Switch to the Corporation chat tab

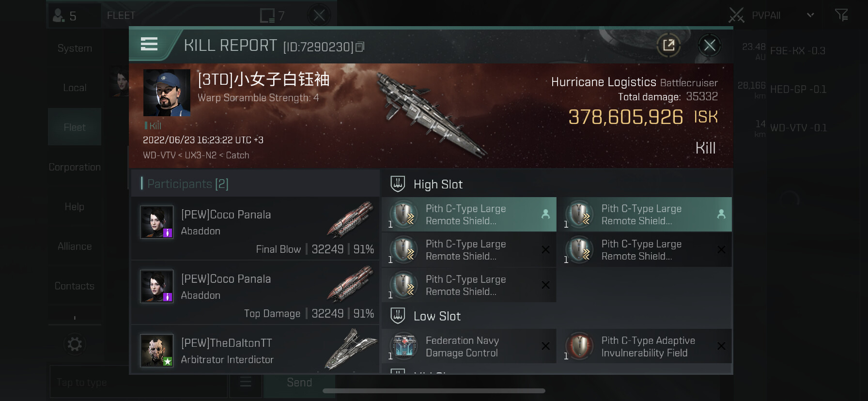coord(75,167)
